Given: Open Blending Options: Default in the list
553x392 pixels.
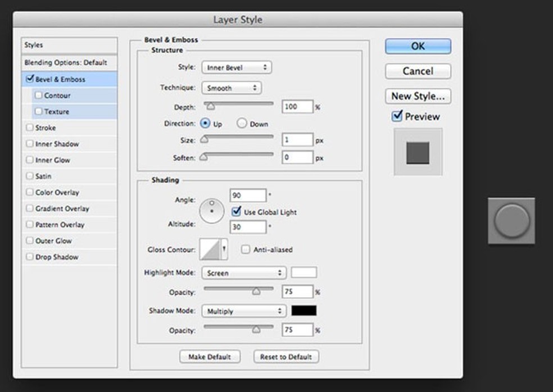Looking at the screenshot, I should tap(66, 62).
